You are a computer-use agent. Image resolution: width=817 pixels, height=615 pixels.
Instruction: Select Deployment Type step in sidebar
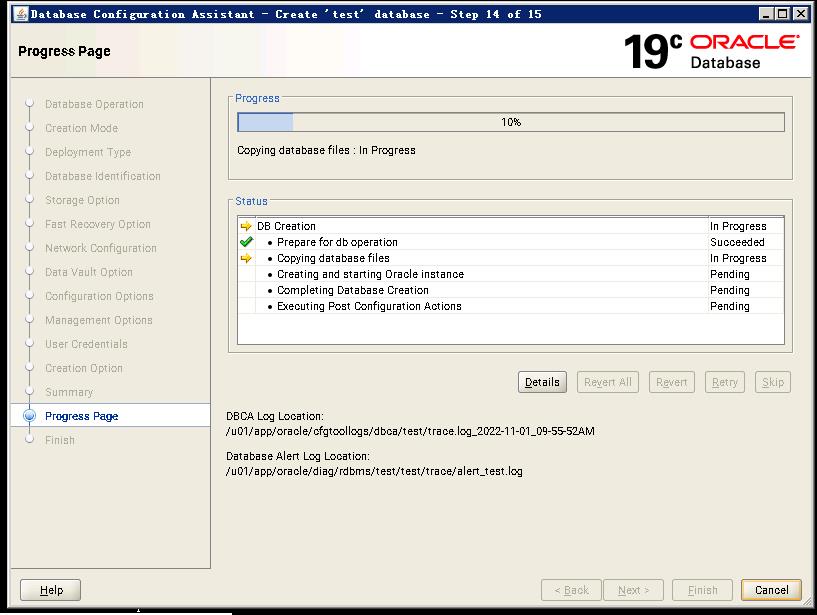(x=88, y=152)
